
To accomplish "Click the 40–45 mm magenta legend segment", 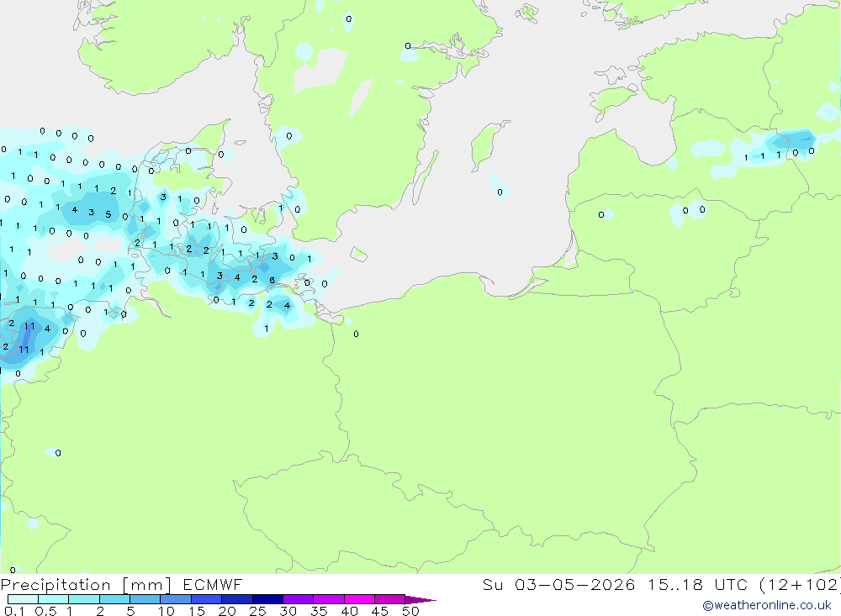I will coord(359,599).
